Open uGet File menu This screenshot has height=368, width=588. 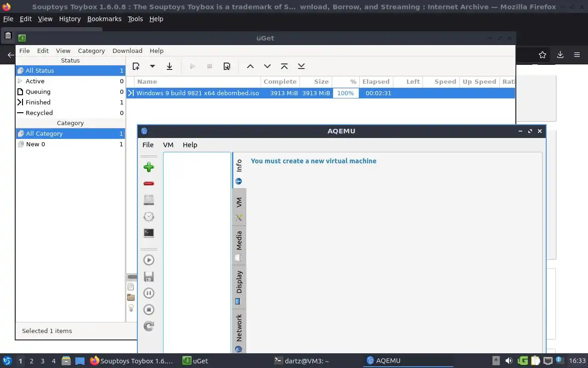click(x=24, y=51)
